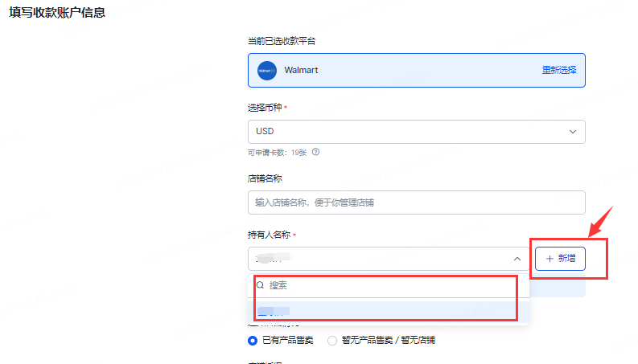Select the 已有产品售卖 radio button

pos(253,340)
